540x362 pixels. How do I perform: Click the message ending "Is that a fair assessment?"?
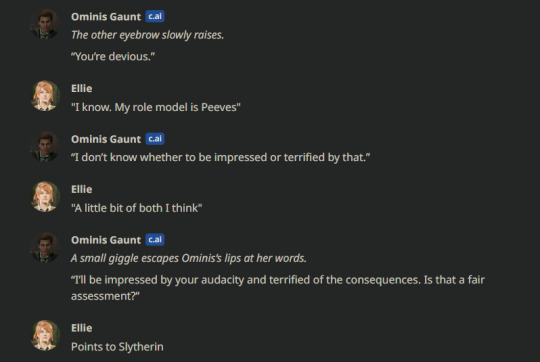[278, 288]
